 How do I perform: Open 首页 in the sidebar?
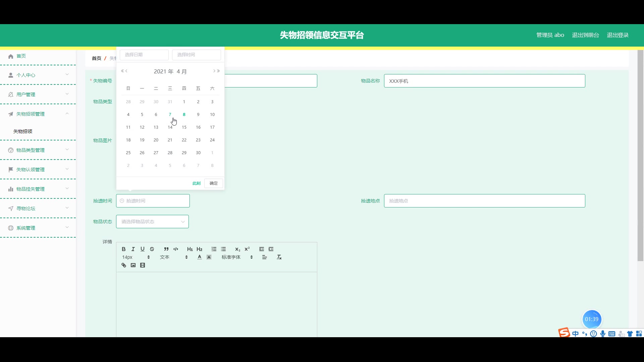[21, 56]
